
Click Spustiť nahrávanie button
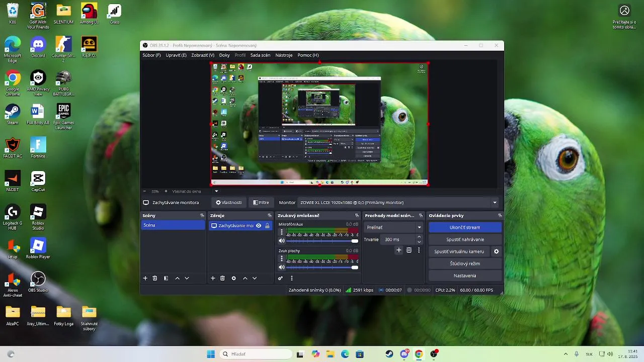[465, 239]
